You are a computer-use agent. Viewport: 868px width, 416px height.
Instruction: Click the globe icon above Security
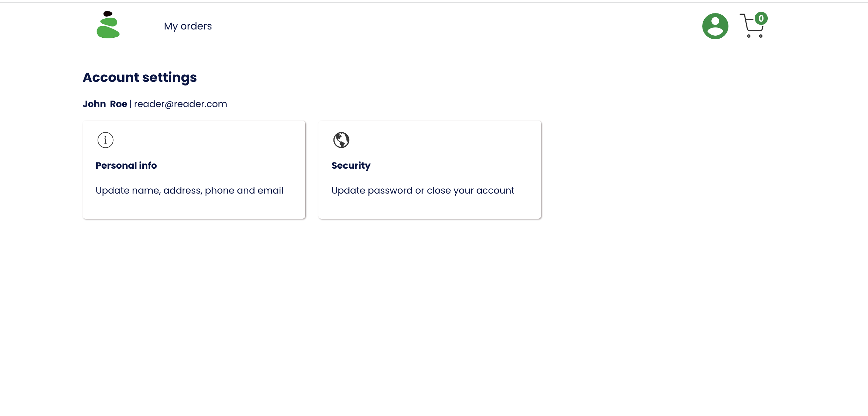341,140
